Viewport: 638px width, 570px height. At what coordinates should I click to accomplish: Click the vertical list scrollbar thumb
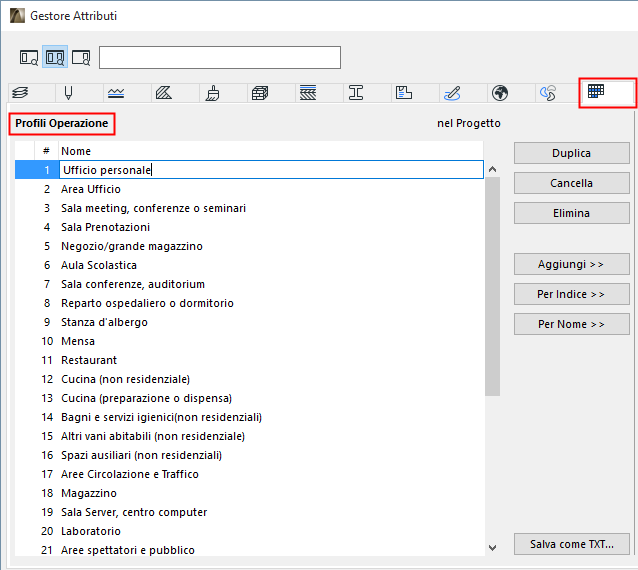(492, 286)
